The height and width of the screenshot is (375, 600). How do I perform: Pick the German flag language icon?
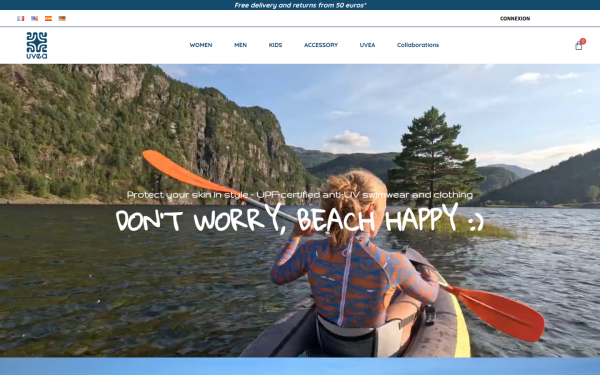coord(62,18)
